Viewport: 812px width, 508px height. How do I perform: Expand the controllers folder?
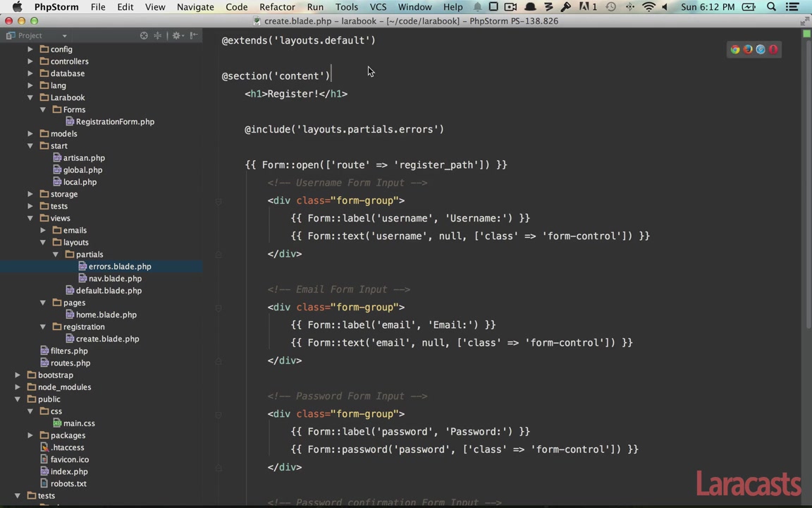click(30, 61)
